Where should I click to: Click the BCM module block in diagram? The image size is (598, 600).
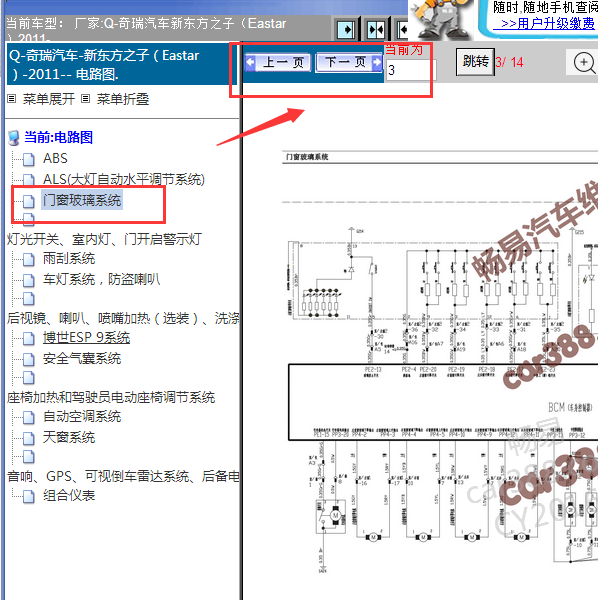point(443,402)
